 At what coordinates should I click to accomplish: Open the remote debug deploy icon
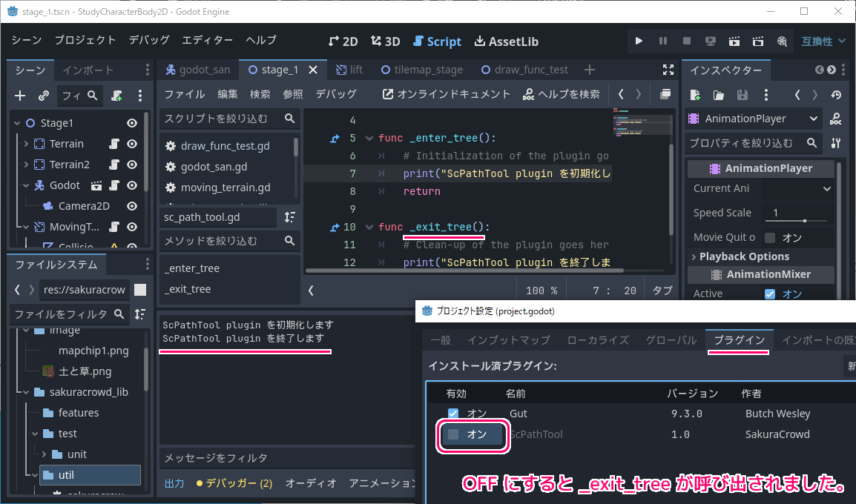tap(710, 41)
